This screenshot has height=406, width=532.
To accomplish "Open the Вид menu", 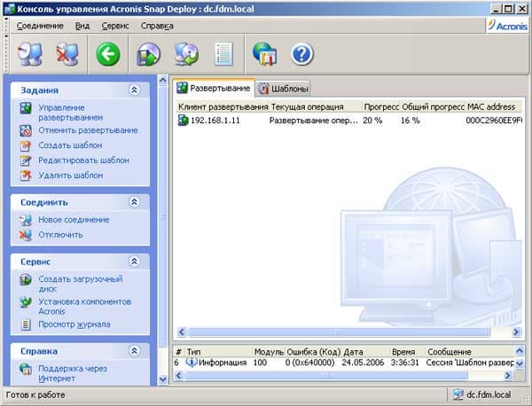I will 82,26.
